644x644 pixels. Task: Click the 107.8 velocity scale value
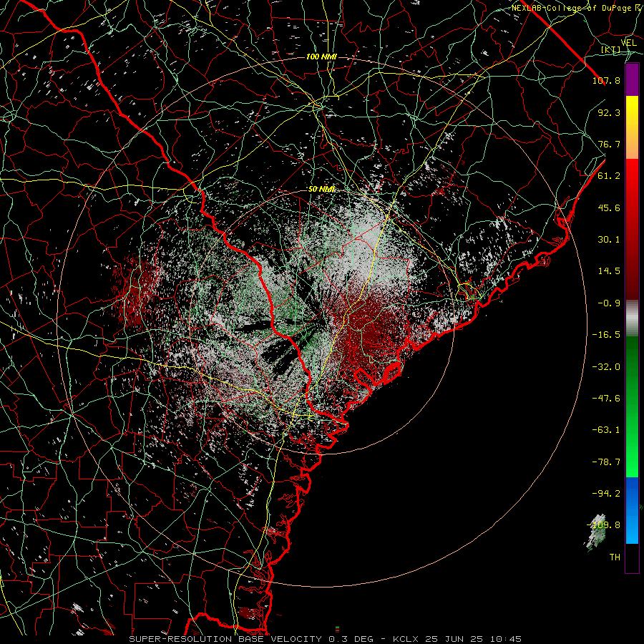point(606,80)
